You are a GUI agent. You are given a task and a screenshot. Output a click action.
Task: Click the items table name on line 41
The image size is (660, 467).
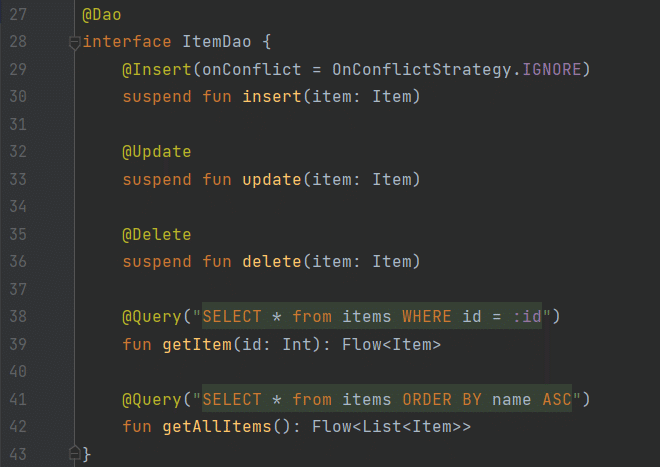coord(366,399)
